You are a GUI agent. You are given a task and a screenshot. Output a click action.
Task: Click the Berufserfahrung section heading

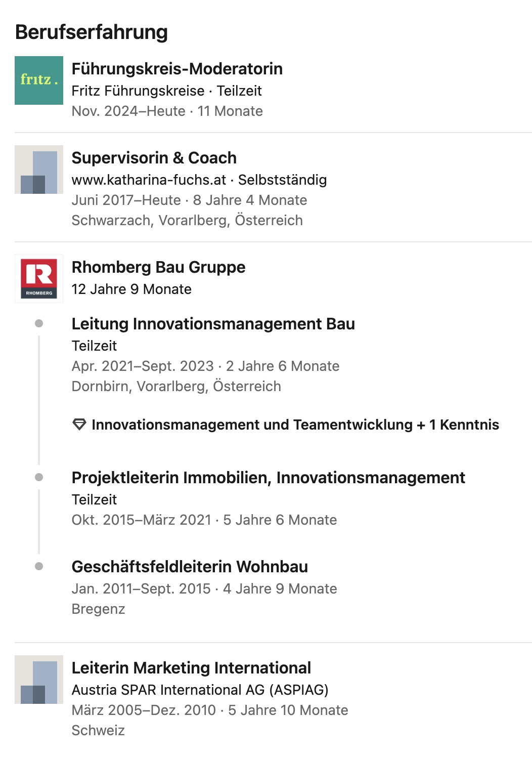click(92, 32)
